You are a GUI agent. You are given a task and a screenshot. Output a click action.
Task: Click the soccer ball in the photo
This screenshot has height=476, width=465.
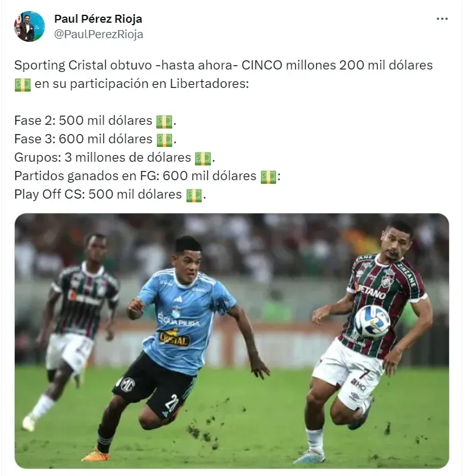click(372, 322)
